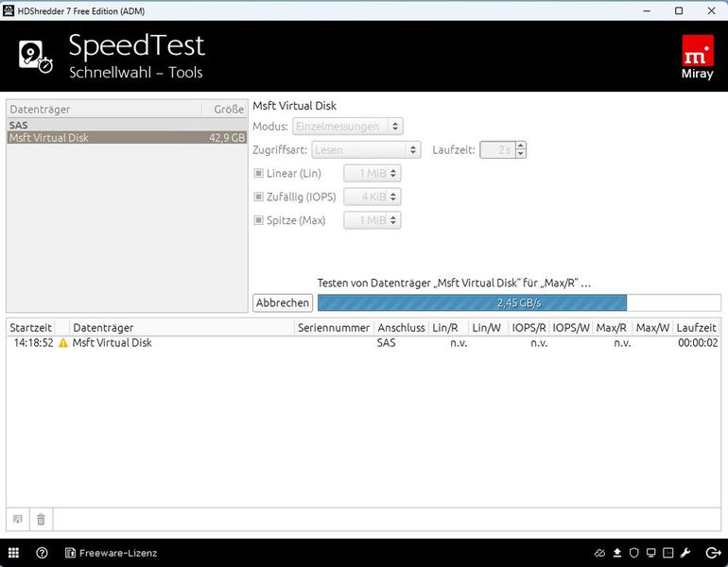Click the upload arrow icon in bottom bar
The image size is (728, 567).
tap(617, 553)
